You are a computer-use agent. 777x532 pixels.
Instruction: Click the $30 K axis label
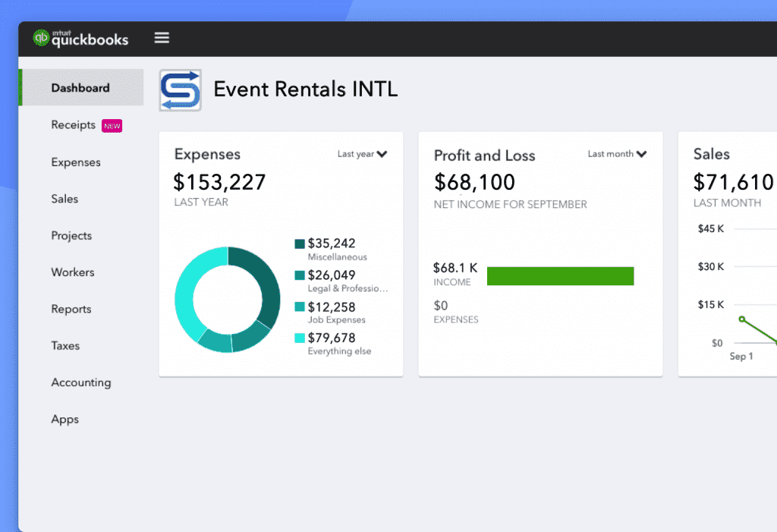[710, 266]
